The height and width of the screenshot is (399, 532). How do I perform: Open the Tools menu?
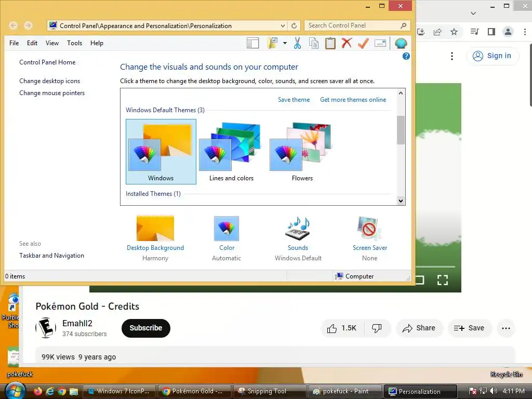[x=75, y=43]
